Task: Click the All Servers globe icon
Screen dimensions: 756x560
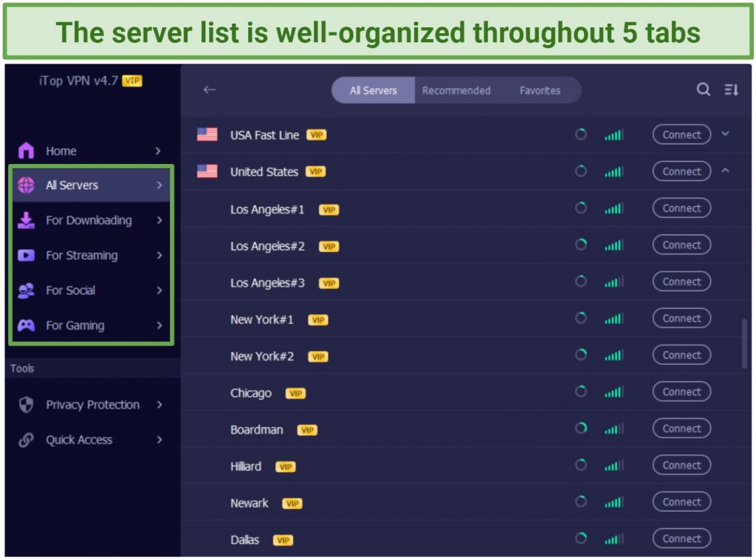Action: pos(26,185)
